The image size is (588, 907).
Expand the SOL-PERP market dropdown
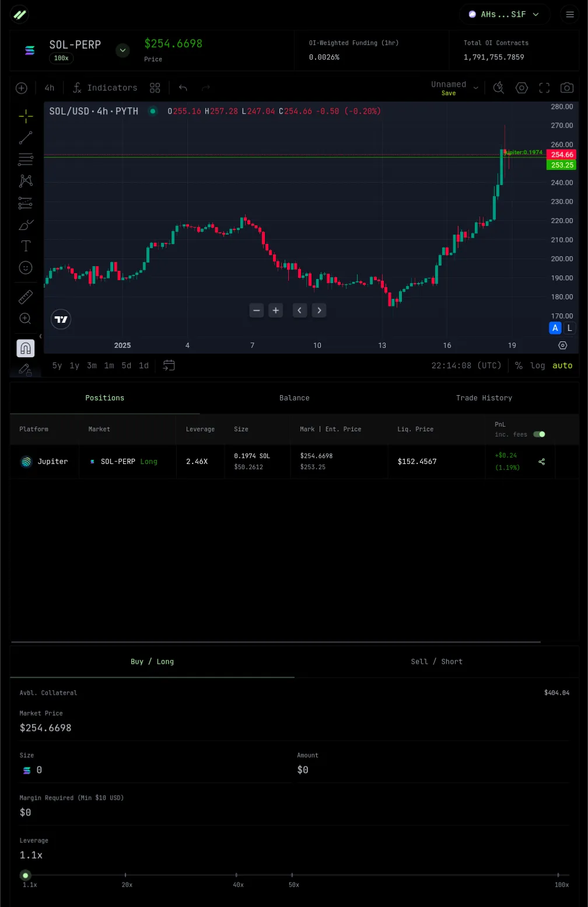(123, 50)
